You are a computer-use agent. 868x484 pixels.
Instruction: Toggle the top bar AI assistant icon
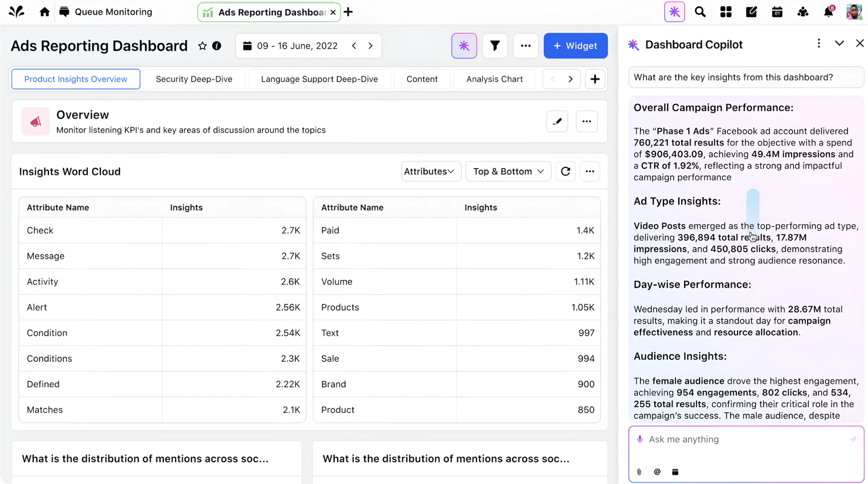674,12
